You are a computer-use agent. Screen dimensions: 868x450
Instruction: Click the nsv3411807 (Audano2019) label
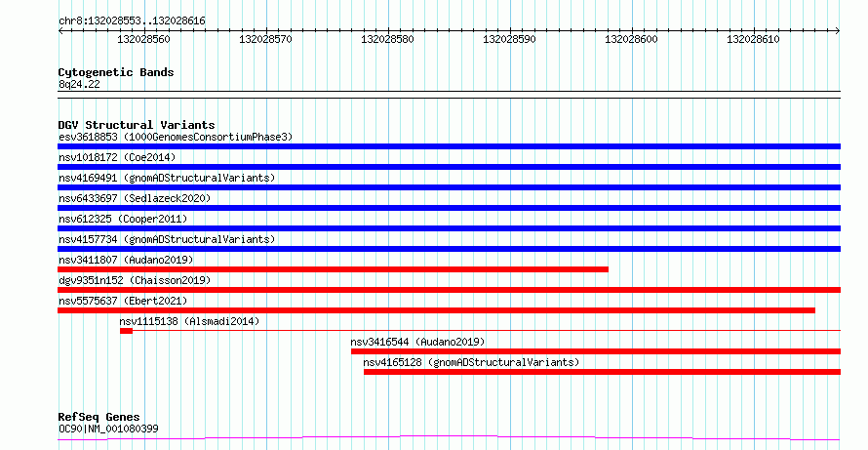coord(126,260)
